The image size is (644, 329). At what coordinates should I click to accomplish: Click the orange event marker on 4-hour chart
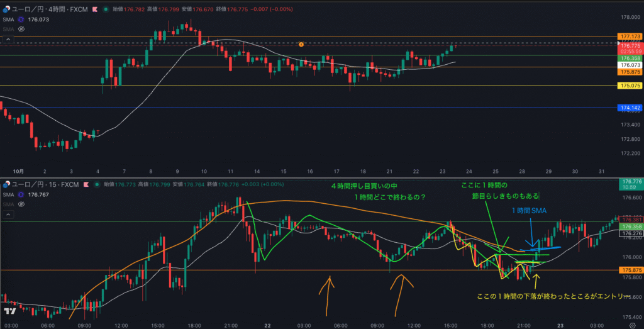pos(301,44)
